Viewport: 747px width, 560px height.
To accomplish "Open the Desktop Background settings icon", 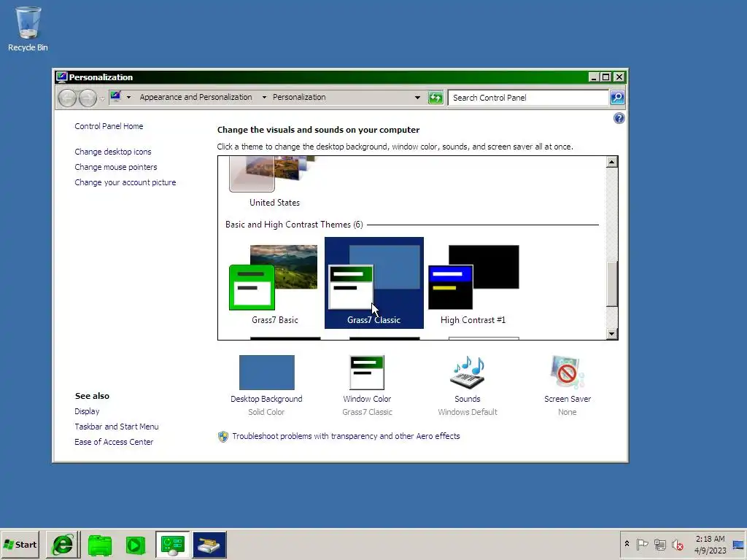I will 267,373.
